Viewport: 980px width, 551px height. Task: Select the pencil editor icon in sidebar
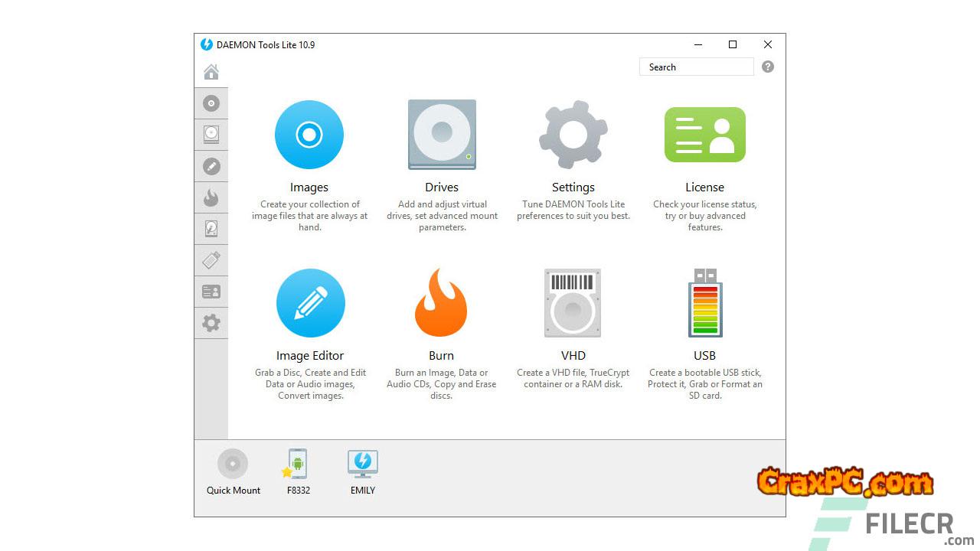click(211, 166)
